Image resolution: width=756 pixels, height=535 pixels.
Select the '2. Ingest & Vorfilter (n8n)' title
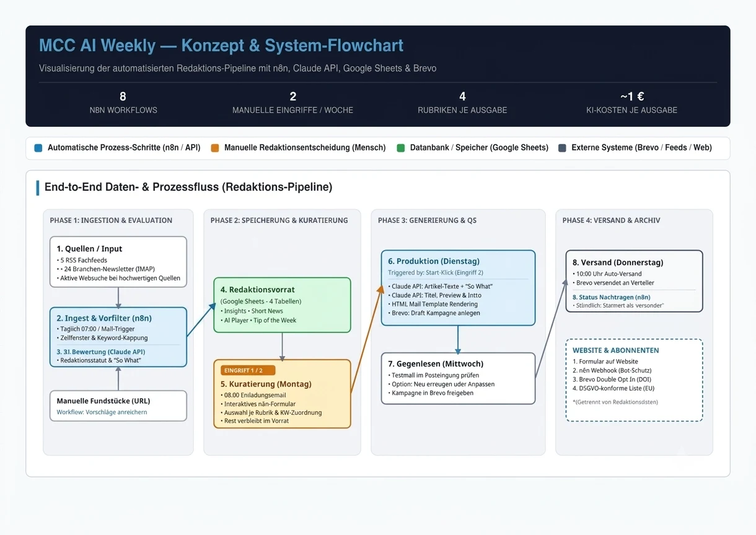[104, 318]
